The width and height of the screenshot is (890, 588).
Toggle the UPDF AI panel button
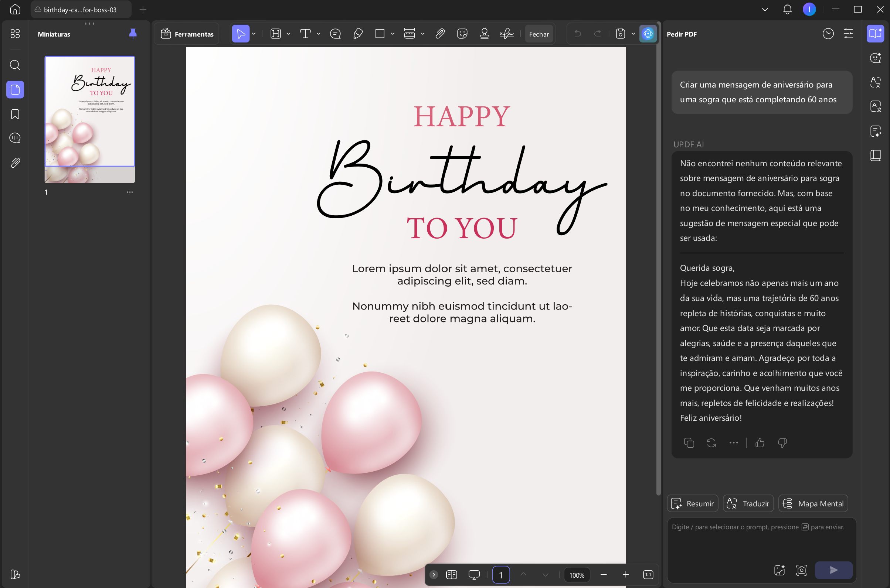click(x=648, y=34)
